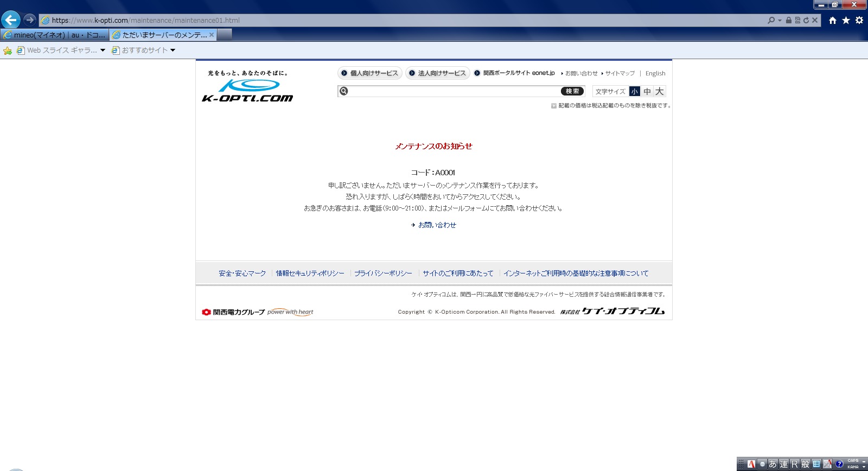868x471 pixels.
Task: Open the blue IME list menu icon
Action: point(816,464)
